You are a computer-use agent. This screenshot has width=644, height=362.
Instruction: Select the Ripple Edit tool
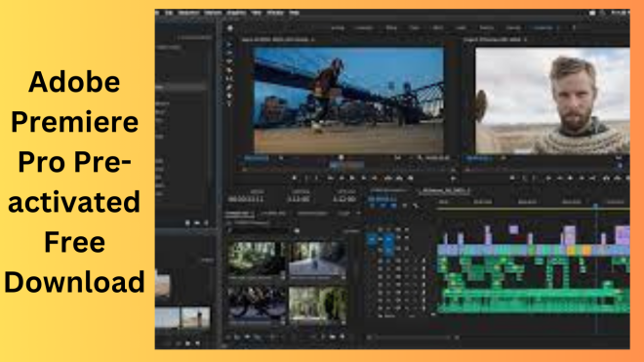coord(229,61)
